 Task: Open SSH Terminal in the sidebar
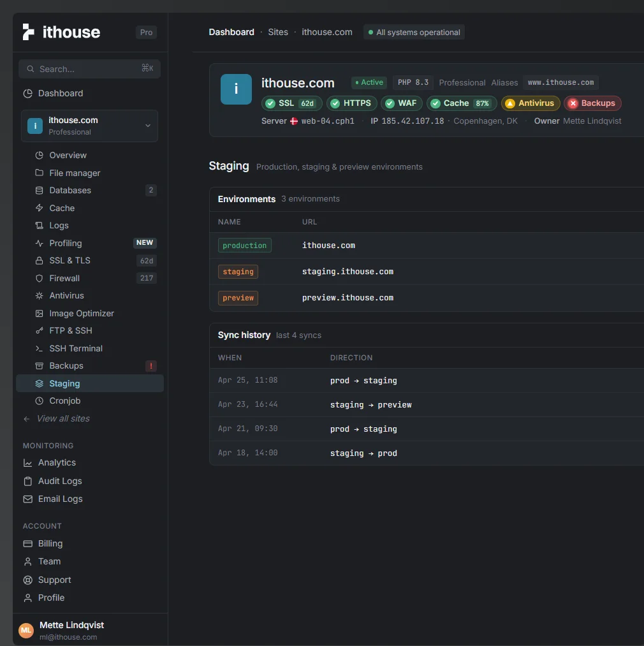point(89,349)
